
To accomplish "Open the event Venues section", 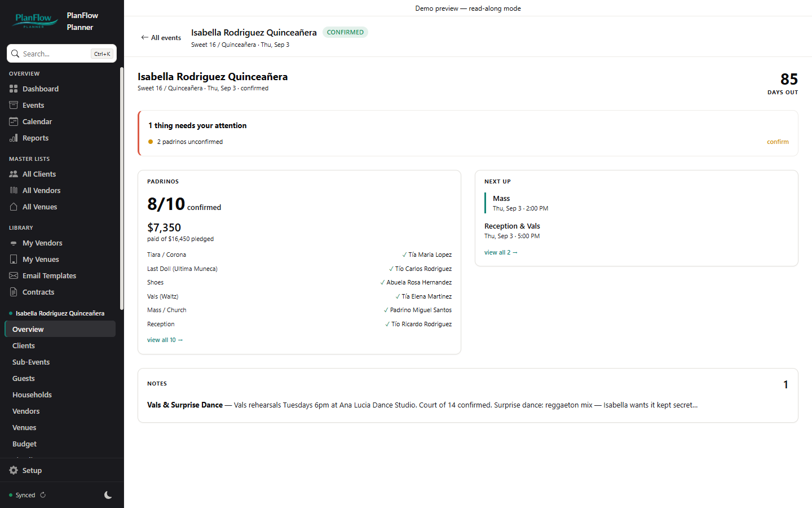I will 60,427.
